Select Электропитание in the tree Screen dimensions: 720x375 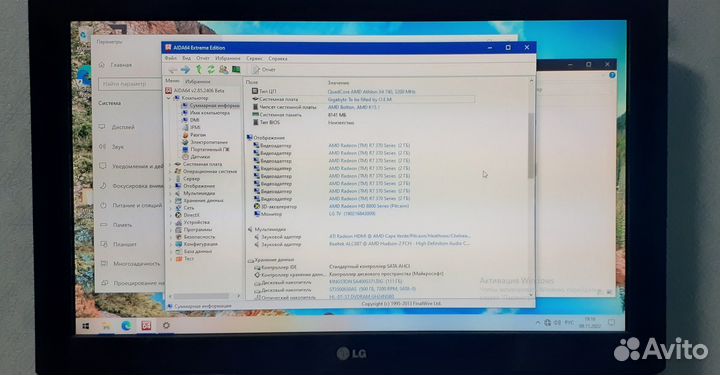coord(209,142)
